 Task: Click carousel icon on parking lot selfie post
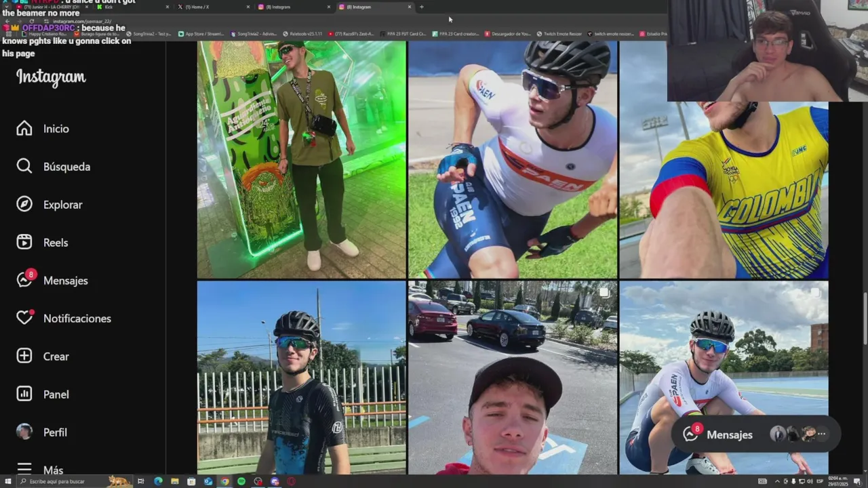pyautogui.click(x=604, y=293)
